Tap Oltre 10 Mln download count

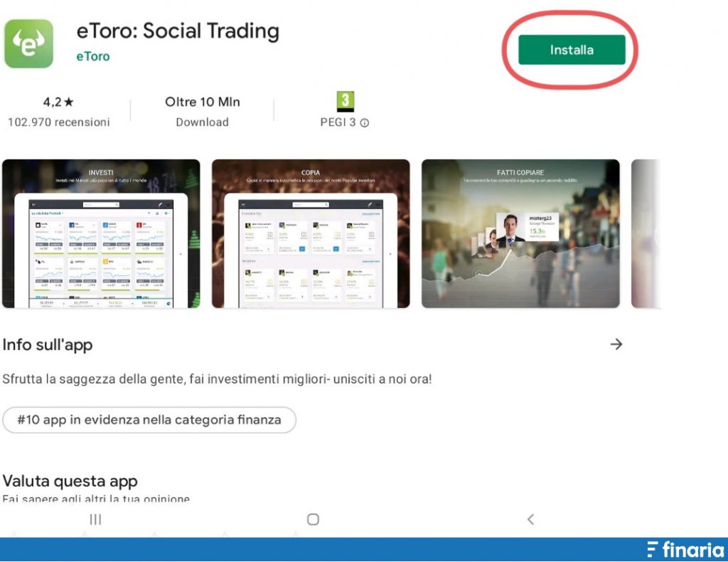203,102
